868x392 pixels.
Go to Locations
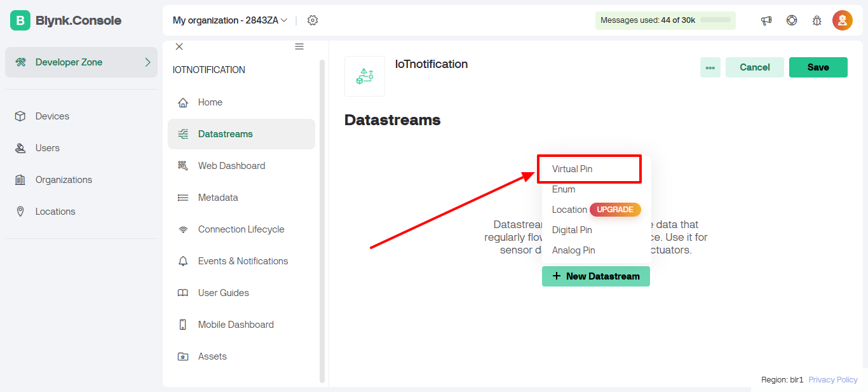tap(81, 212)
